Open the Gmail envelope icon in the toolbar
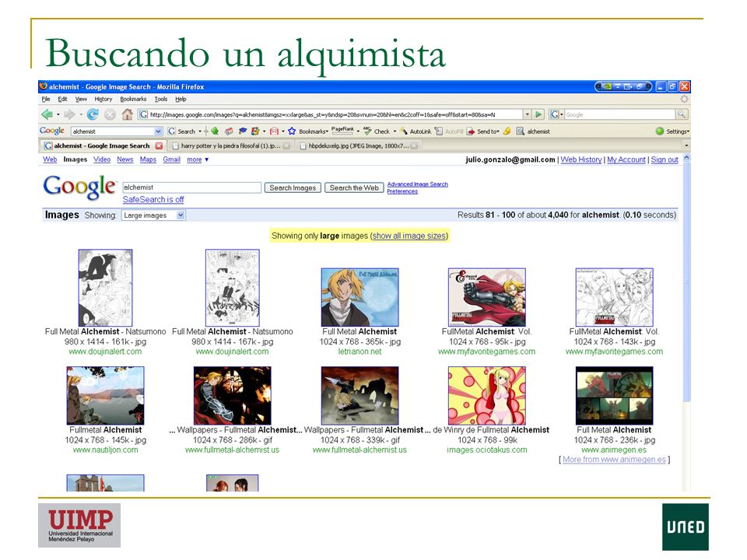Image resolution: width=747 pixels, height=560 pixels. tap(274, 131)
